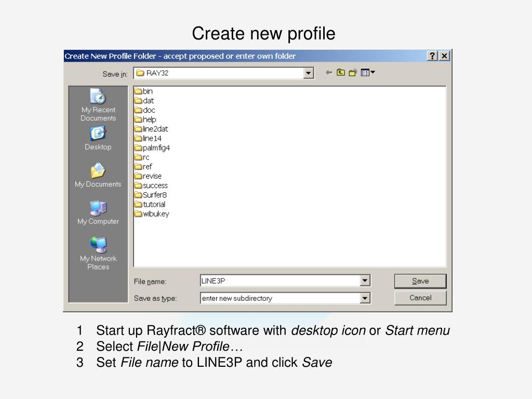Select the ref folder
Screen dimensions: 532x399
click(143, 167)
